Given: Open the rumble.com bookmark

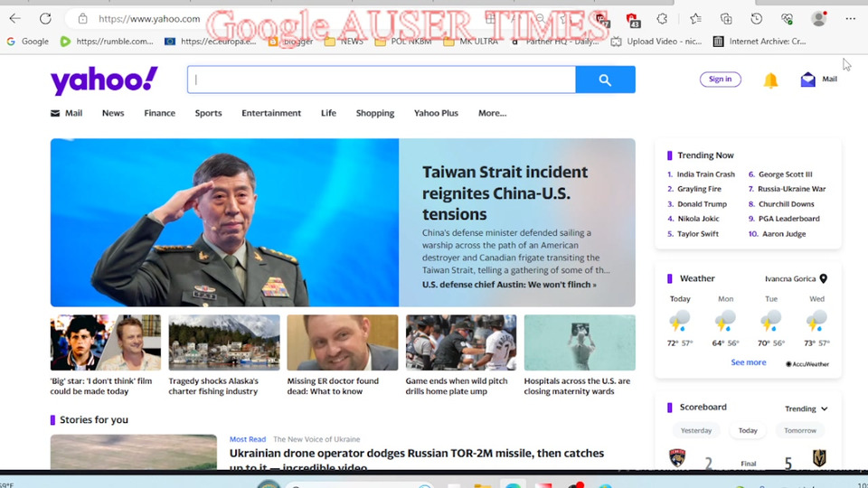Looking at the screenshot, I should 107,42.
